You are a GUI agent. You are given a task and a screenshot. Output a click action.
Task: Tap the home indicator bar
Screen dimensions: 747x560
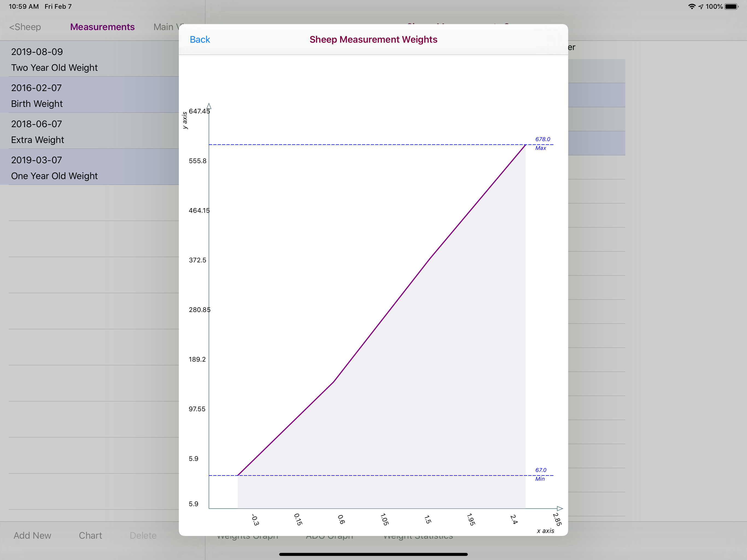[373, 554]
